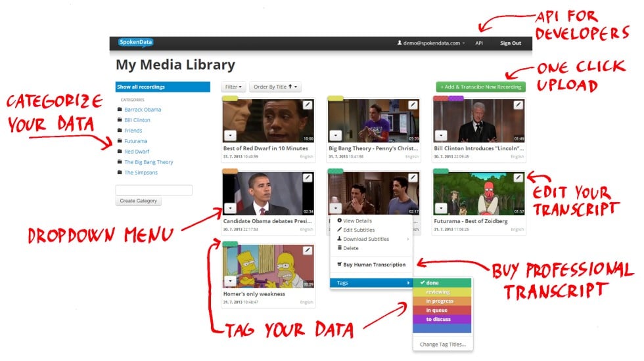Open edit pencil on Homer's only weakness video
Viewport: 644px width, 361px height.
(308, 250)
